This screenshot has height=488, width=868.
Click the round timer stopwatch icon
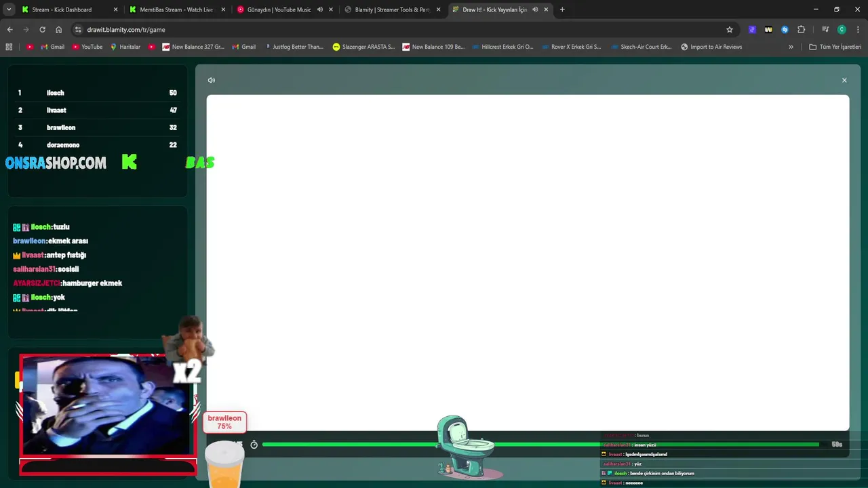click(x=254, y=445)
